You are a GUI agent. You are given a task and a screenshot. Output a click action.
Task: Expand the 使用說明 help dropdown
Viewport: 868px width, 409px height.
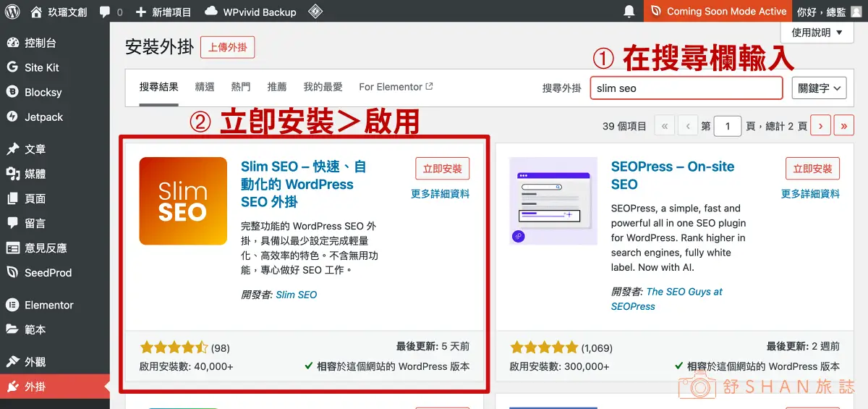[817, 32]
